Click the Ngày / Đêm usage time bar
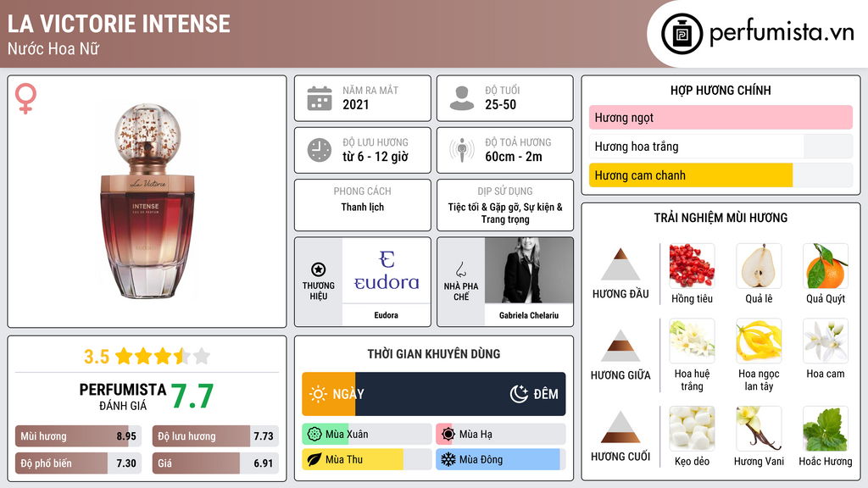 point(434,394)
